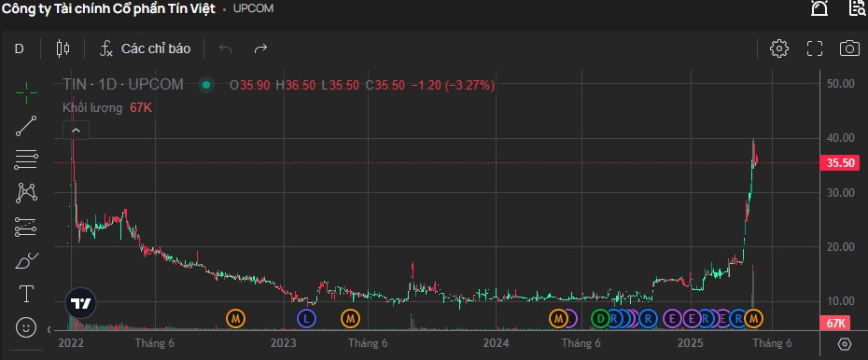
Task: Click the Khối lượng volume indicator label
Action: [92, 108]
